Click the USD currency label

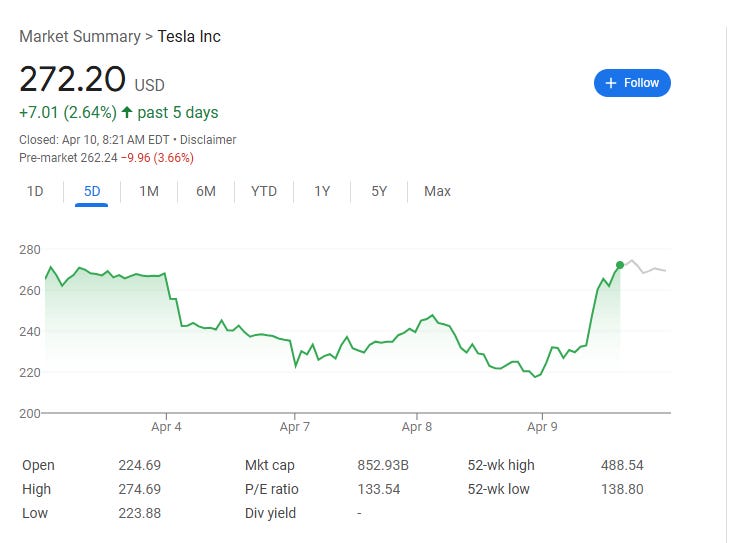(149, 85)
